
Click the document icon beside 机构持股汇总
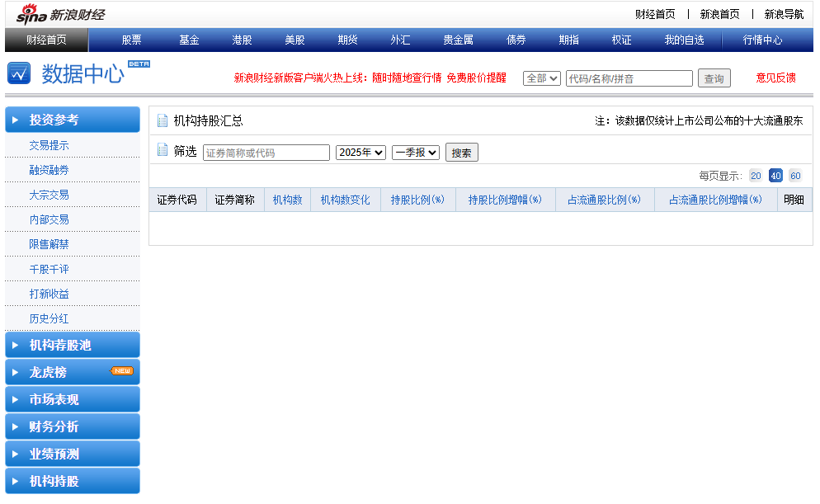163,120
